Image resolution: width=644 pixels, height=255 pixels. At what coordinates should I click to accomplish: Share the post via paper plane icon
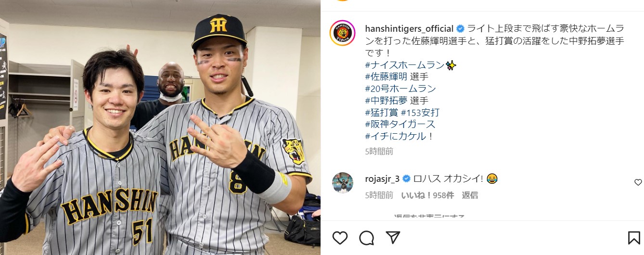(x=393, y=238)
